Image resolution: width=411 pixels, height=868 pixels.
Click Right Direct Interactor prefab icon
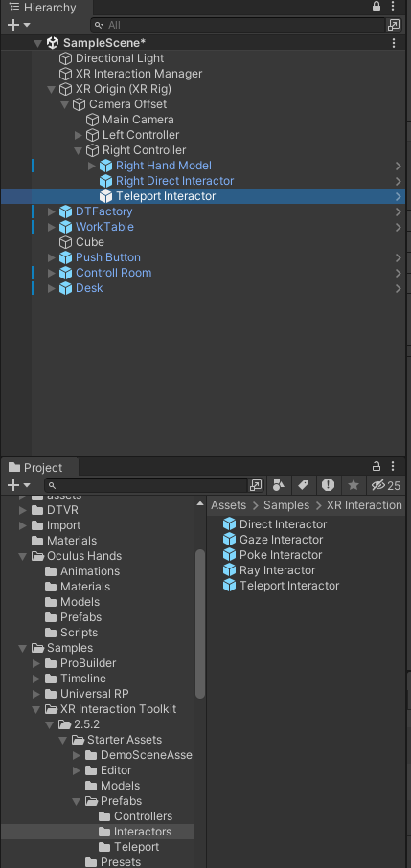[105, 181]
